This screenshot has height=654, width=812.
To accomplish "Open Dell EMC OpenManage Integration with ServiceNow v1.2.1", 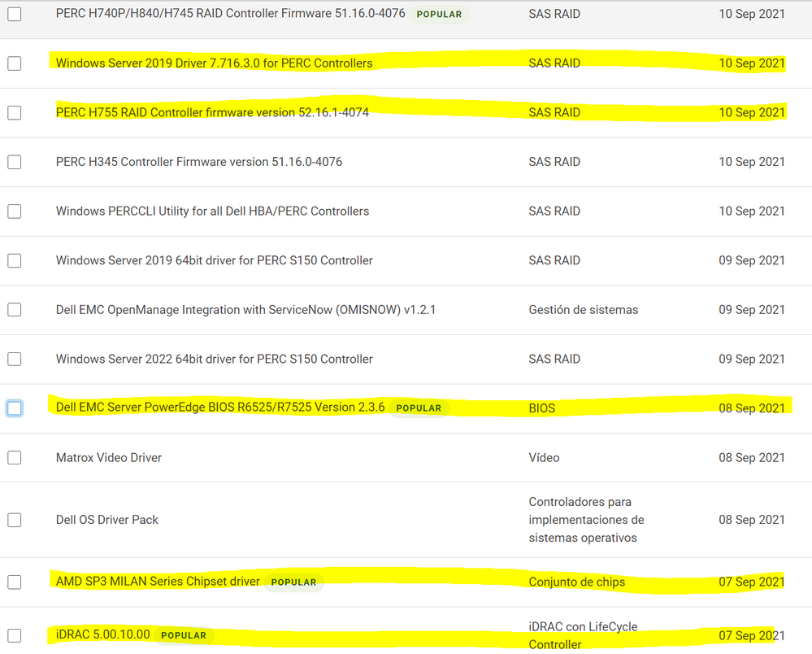I will tap(245, 309).
